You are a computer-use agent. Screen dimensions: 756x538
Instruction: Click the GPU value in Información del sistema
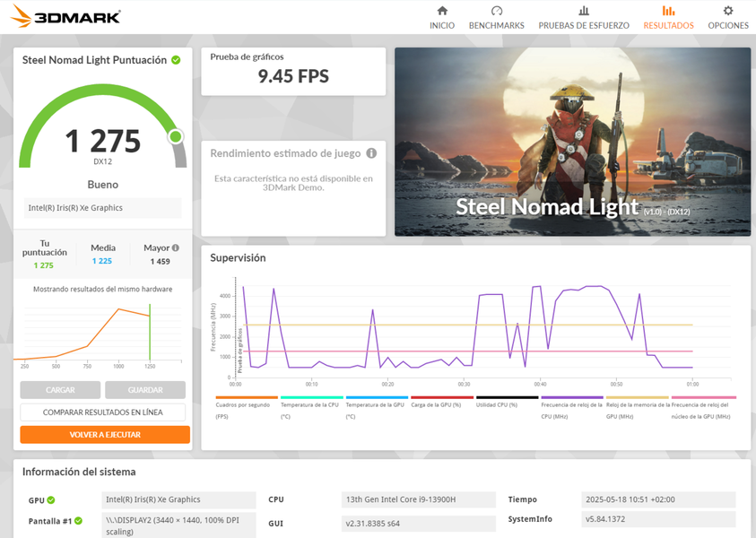178,499
